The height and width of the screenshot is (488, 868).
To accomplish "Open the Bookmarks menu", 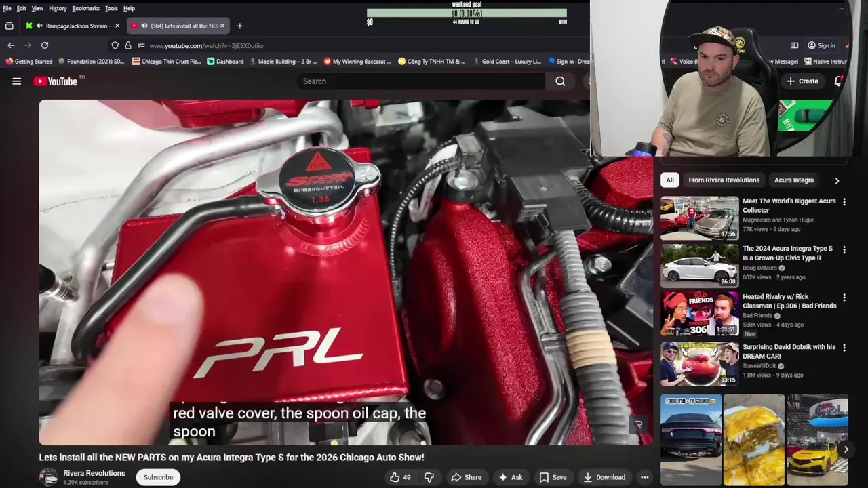I will tap(85, 8).
